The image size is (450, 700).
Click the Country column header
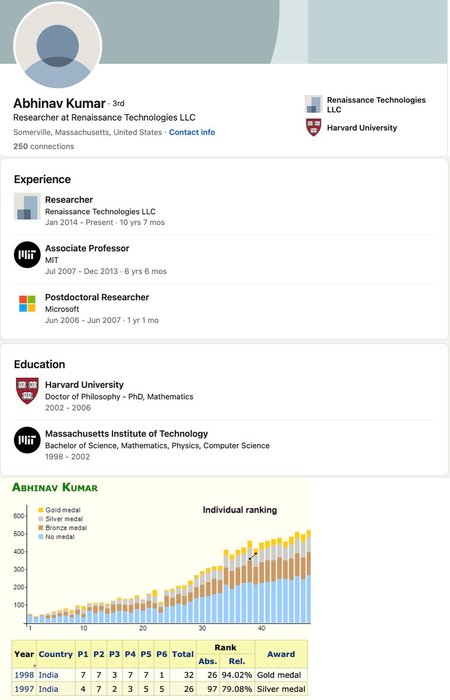(x=55, y=654)
